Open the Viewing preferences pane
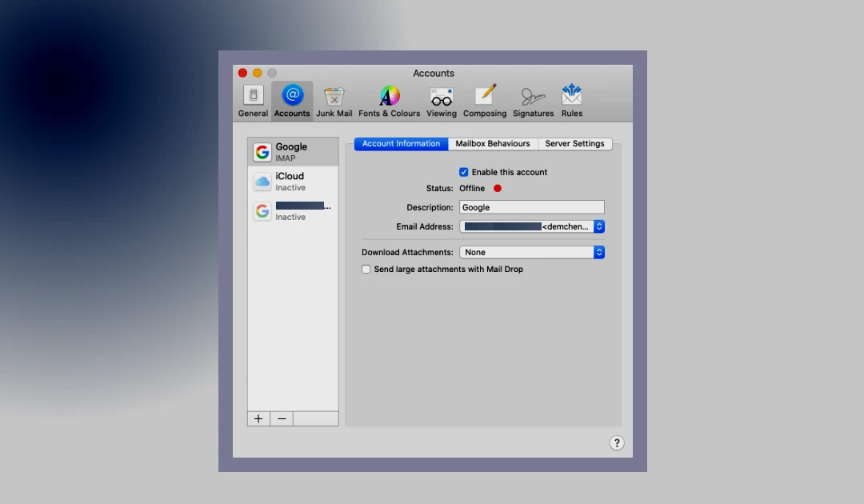The image size is (864, 504). [442, 102]
